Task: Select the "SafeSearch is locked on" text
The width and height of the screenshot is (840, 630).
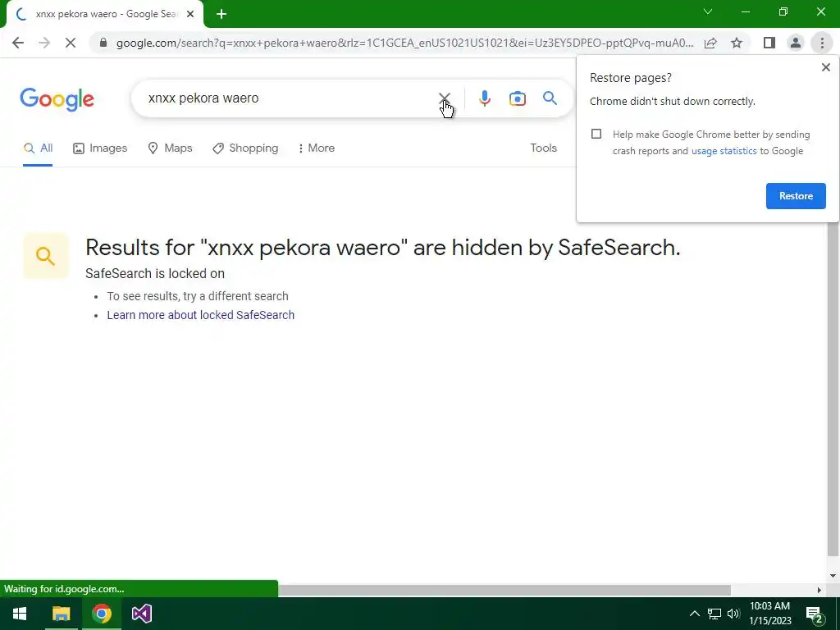Action: (x=155, y=274)
